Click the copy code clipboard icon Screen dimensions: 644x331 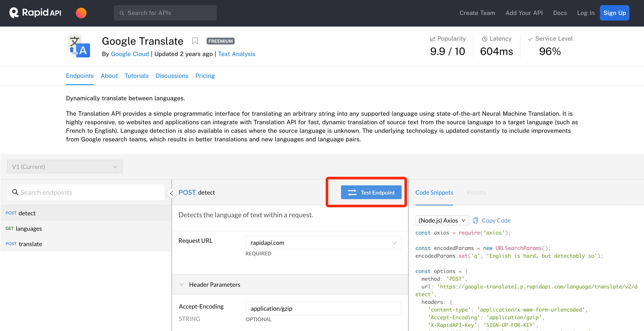[x=476, y=220]
